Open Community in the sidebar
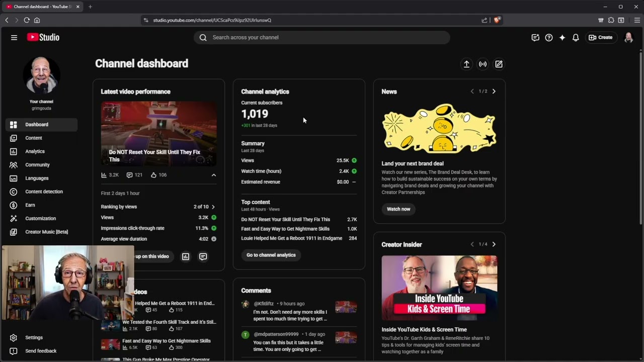 tap(41, 165)
